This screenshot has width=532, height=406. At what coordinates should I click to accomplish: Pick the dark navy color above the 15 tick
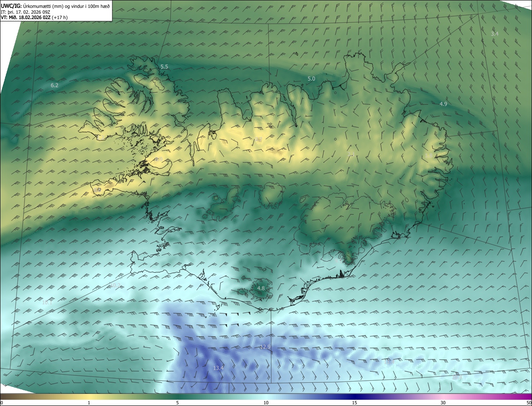(355, 396)
